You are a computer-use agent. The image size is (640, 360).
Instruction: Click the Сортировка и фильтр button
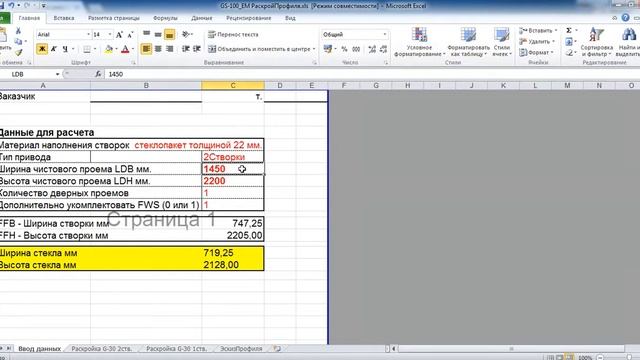tap(596, 42)
